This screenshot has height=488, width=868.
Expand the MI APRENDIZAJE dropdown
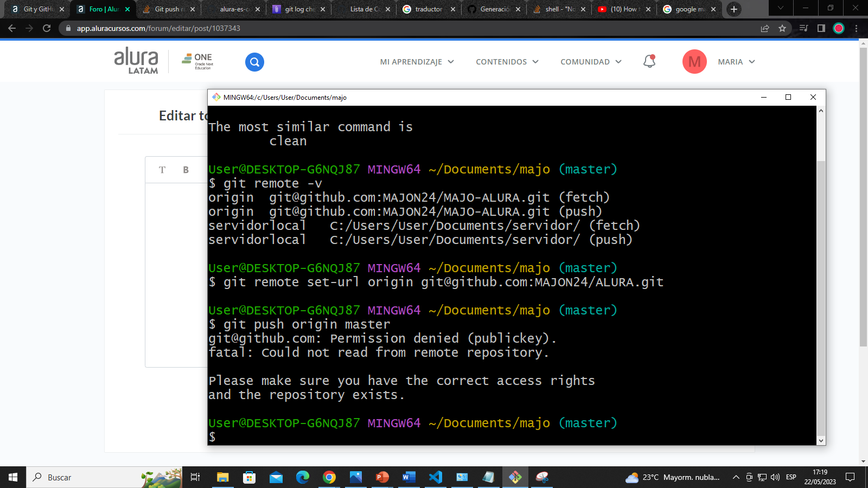tap(417, 62)
